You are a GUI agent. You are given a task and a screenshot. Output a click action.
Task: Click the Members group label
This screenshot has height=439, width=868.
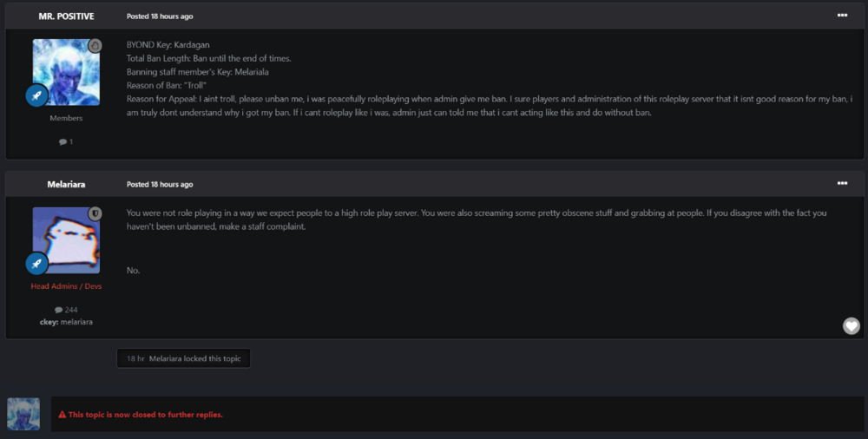pyautogui.click(x=66, y=118)
